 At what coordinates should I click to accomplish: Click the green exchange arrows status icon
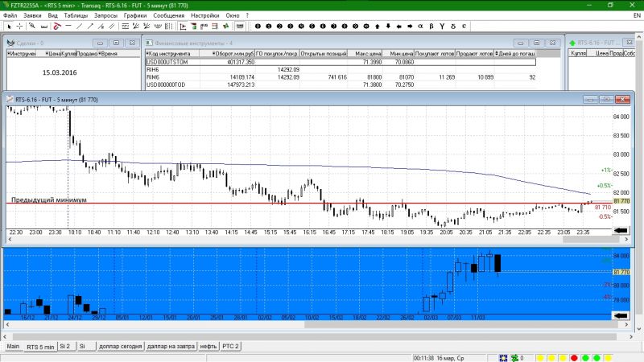pos(514,358)
